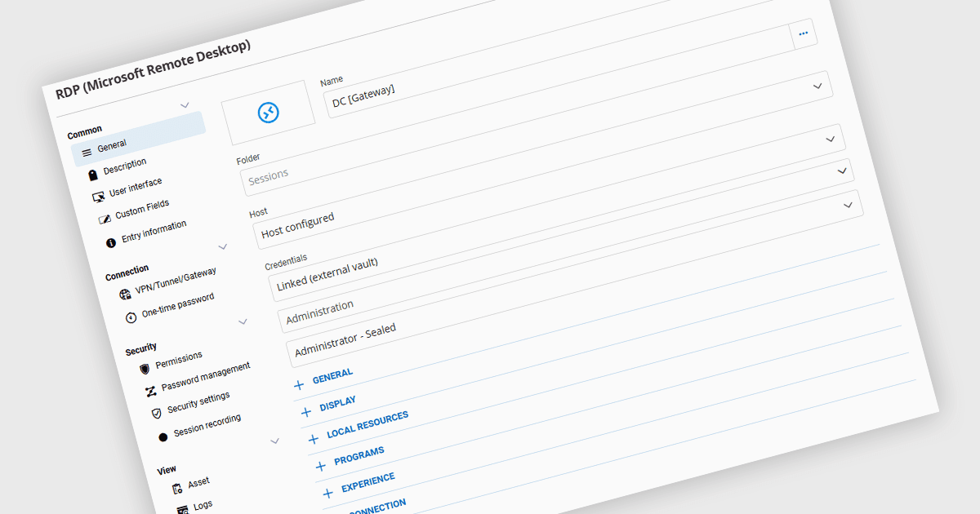Click the VPN/Tunnel/Gateway globe-lock icon
Screen dimensions: 980x514
pyautogui.click(x=125, y=295)
